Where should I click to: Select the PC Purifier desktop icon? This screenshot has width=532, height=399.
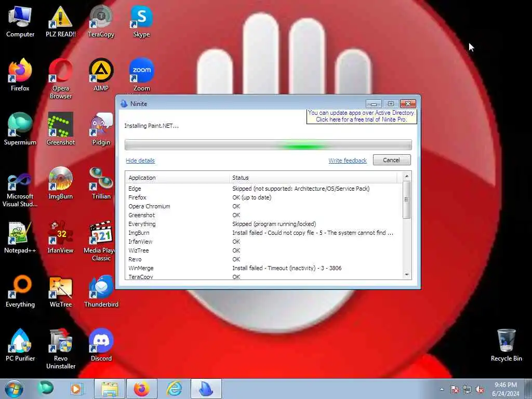click(20, 345)
